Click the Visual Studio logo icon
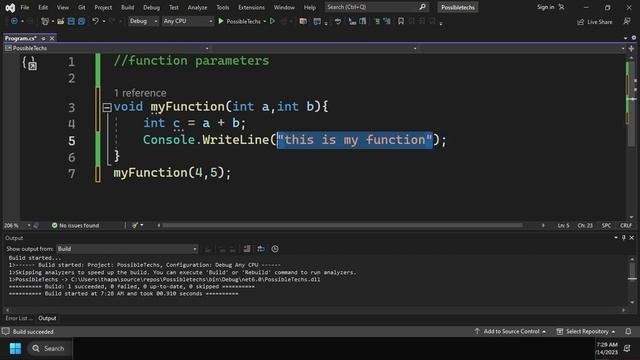Viewport: 640px width, 360px height. point(10,7)
